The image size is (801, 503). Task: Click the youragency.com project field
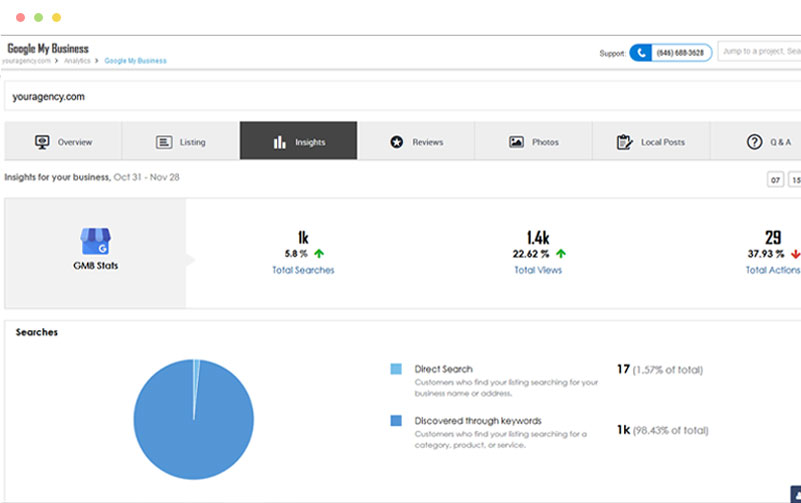(403, 96)
